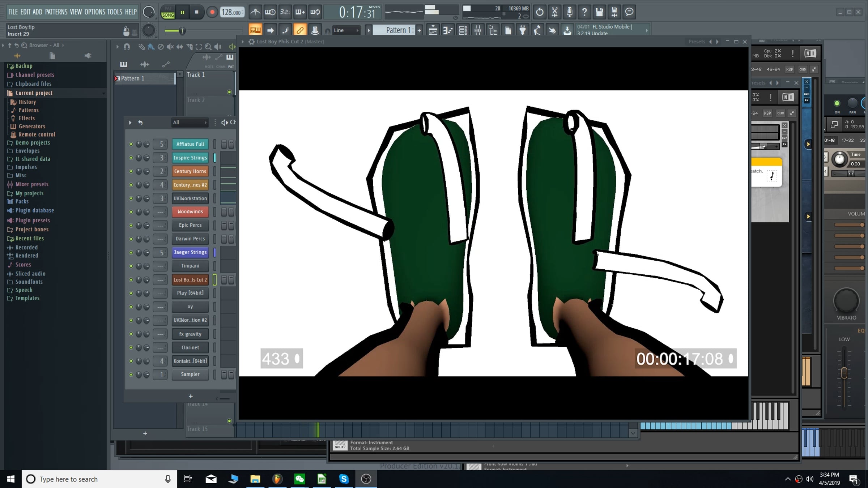Toggle the Track 1 mute LED
Image resolution: width=868 pixels, height=488 pixels.
[229, 92]
